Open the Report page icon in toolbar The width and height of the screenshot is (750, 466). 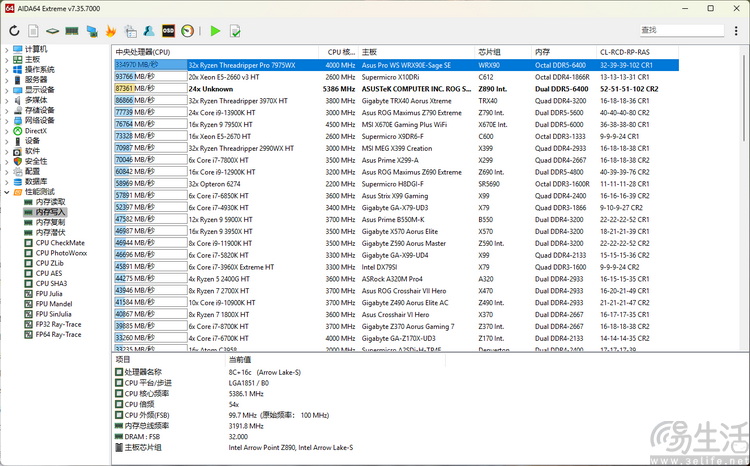point(33,31)
